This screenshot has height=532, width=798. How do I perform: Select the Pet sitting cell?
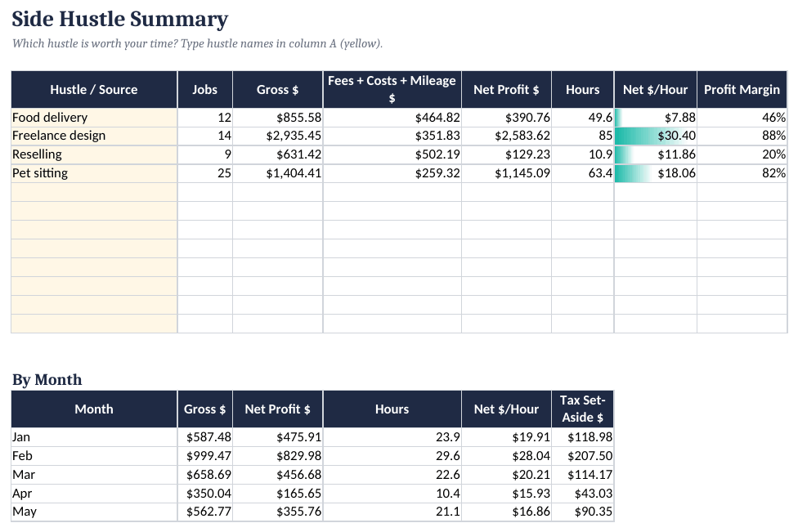pos(94,173)
